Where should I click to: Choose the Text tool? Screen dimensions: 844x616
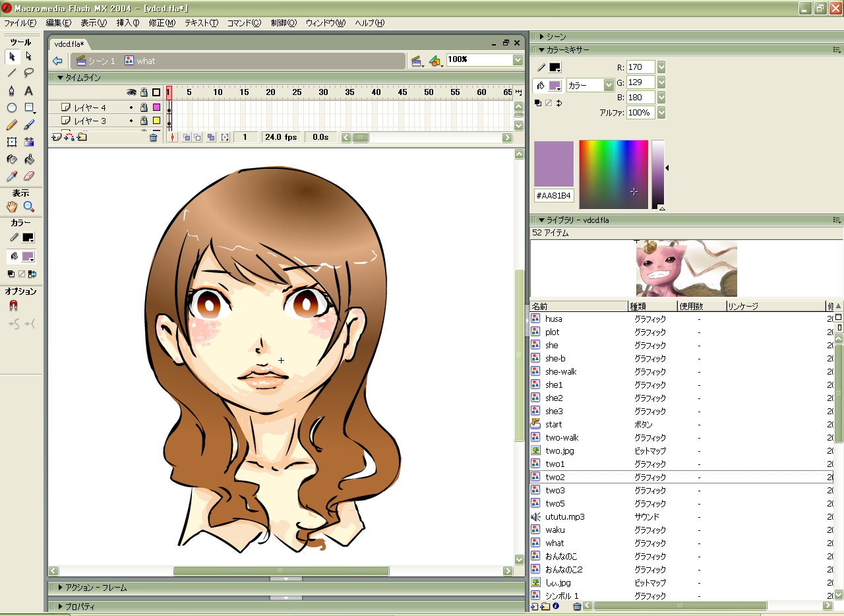[x=29, y=91]
